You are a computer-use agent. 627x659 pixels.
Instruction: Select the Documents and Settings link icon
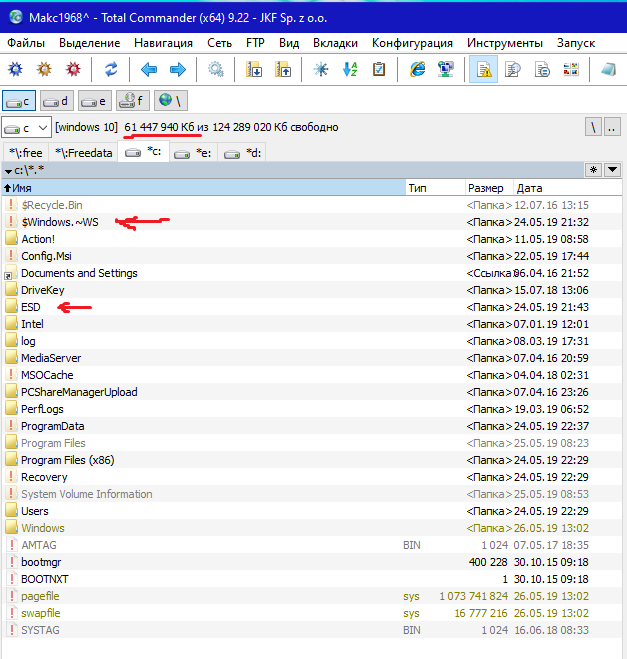11,273
